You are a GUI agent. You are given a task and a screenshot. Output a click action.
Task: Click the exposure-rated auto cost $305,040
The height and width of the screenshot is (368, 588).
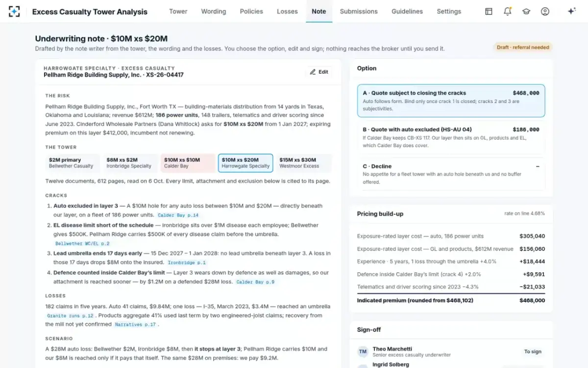click(x=532, y=236)
